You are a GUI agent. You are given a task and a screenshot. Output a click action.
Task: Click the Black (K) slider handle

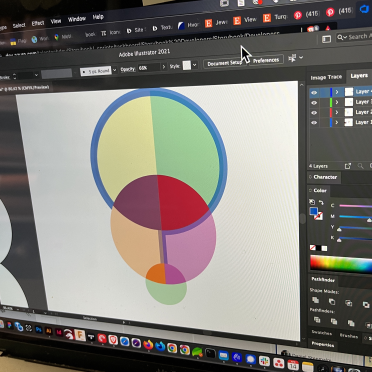tap(339, 240)
